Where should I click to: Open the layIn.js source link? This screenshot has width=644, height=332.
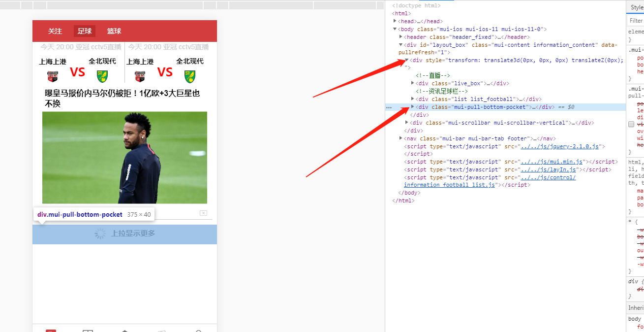pyautogui.click(x=549, y=169)
